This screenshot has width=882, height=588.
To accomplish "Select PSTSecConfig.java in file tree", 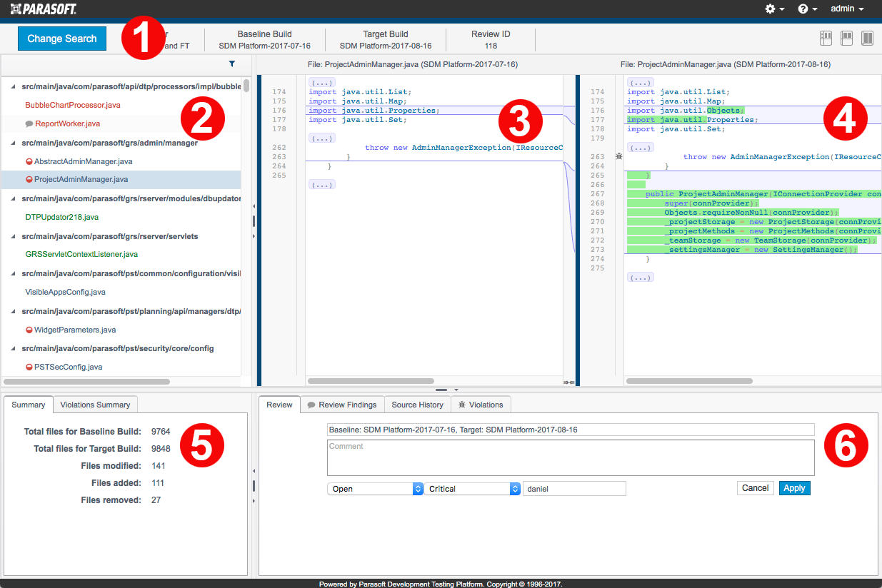I will (69, 367).
